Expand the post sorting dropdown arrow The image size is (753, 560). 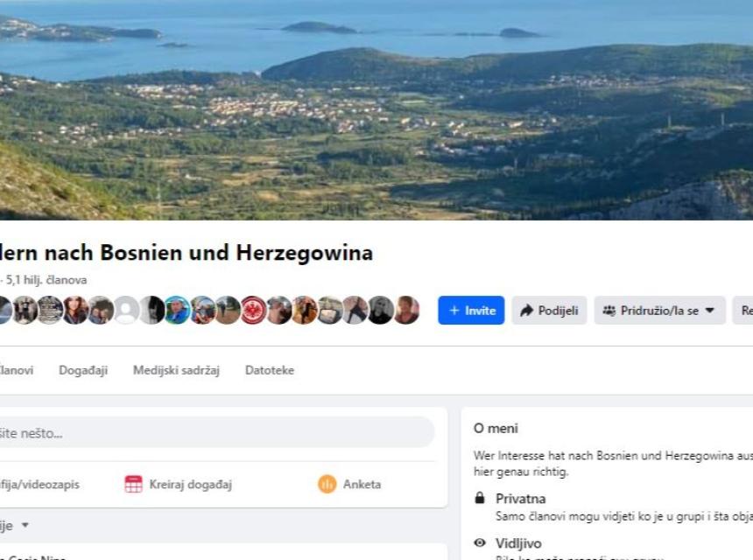click(25, 525)
